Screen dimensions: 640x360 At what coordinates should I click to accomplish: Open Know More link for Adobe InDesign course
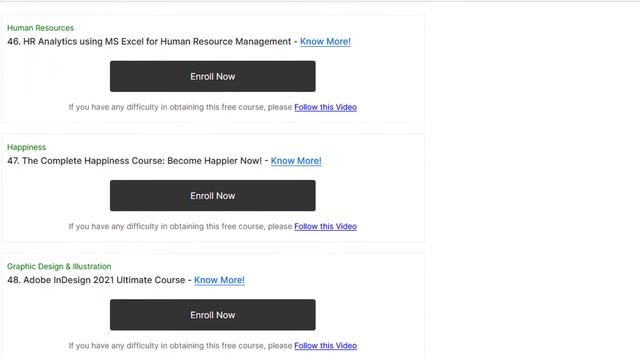pyautogui.click(x=219, y=280)
